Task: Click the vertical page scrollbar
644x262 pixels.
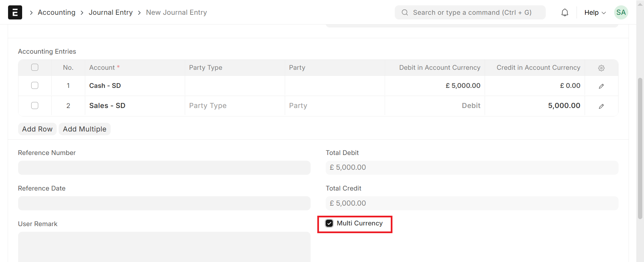Action: (x=640, y=148)
